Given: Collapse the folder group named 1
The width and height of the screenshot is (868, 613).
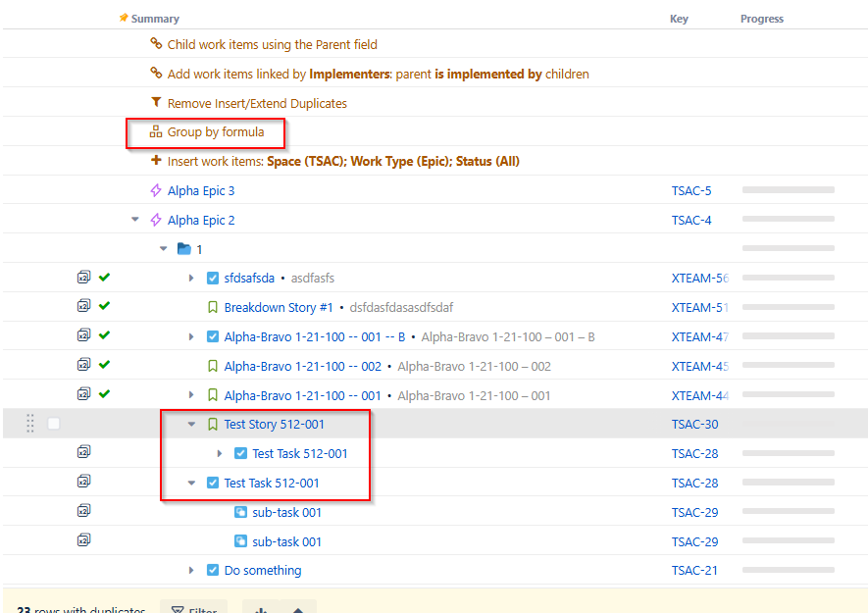Looking at the screenshot, I should (x=164, y=249).
